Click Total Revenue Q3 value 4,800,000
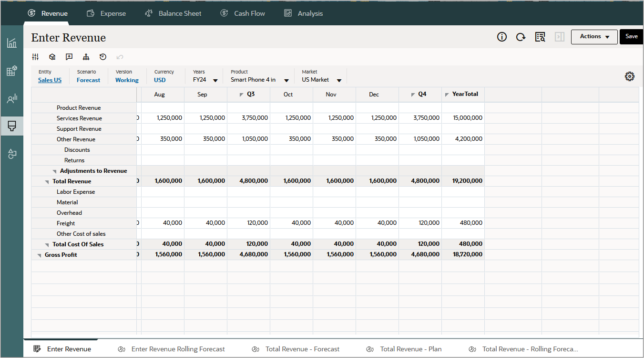644x358 pixels. tap(248, 181)
